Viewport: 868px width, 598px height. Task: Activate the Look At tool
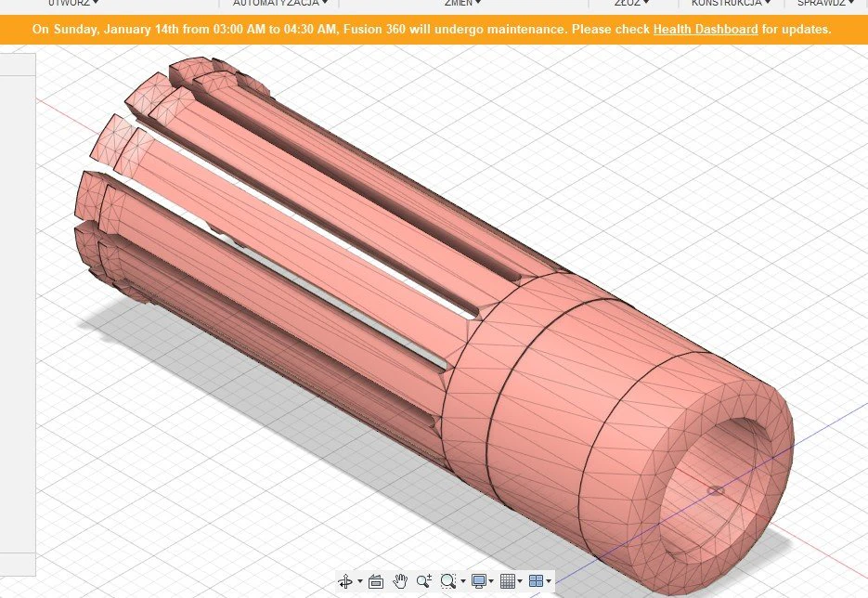(376, 581)
